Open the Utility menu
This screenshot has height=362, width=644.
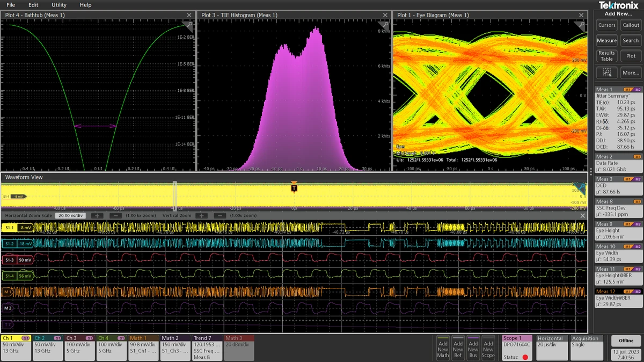click(59, 5)
